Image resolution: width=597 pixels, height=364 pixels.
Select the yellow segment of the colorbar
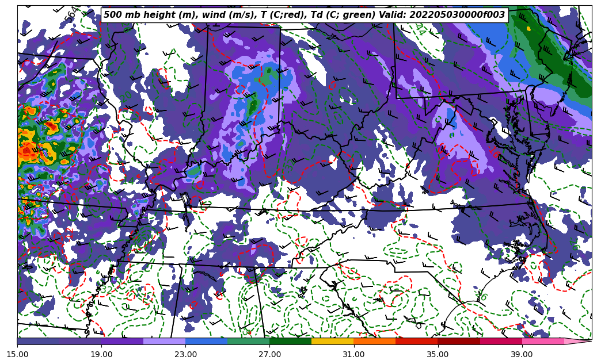point(332,342)
